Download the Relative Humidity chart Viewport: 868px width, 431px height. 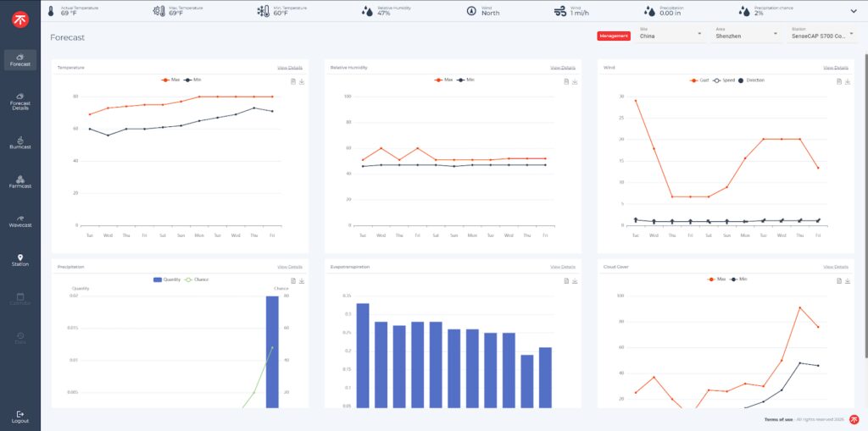575,81
